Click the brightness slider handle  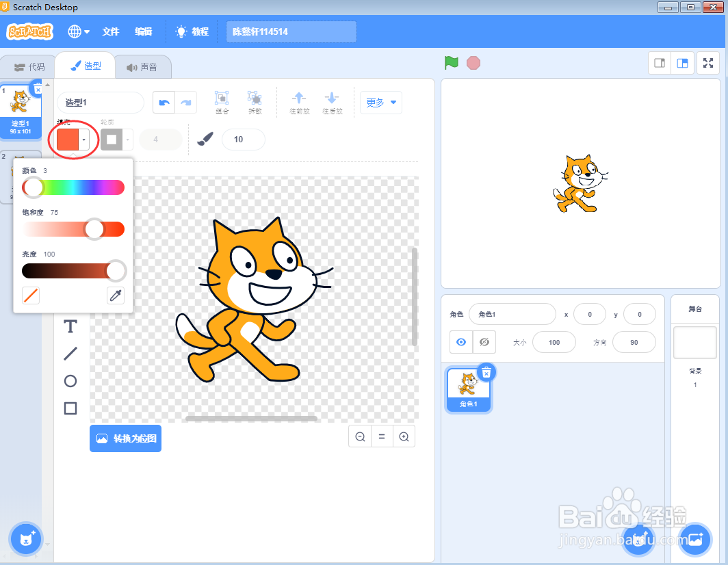point(116,271)
